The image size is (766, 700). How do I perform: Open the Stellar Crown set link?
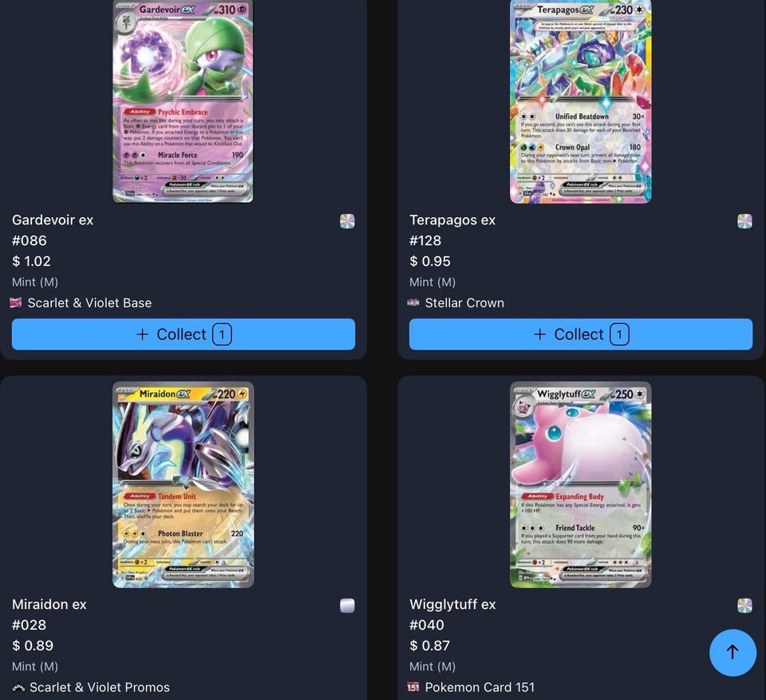[x=464, y=303]
